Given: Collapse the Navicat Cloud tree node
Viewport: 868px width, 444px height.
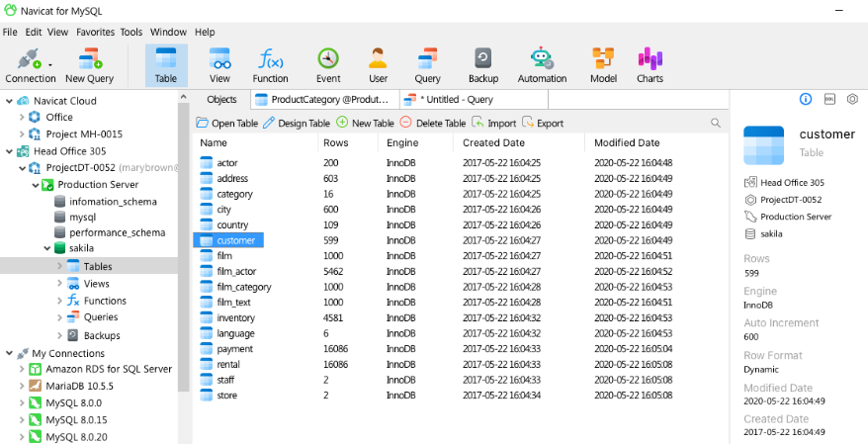Looking at the screenshot, I should coord(8,101).
